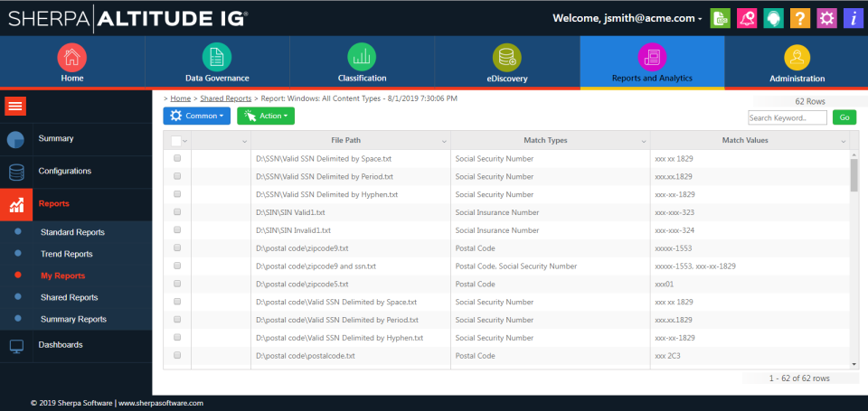Toggle the red hamburger sidebar menu
The height and width of the screenshot is (411, 868).
[15, 106]
